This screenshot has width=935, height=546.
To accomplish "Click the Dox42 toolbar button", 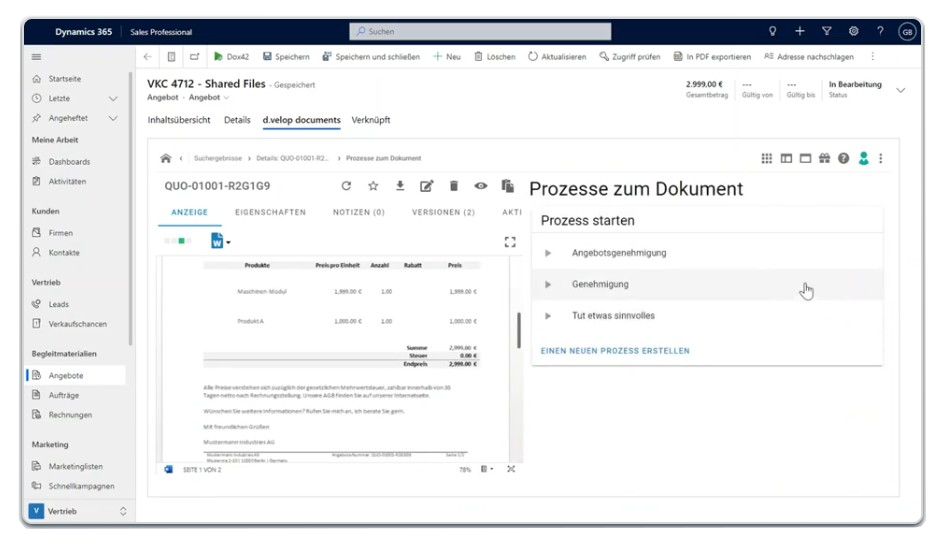I will coord(231,57).
